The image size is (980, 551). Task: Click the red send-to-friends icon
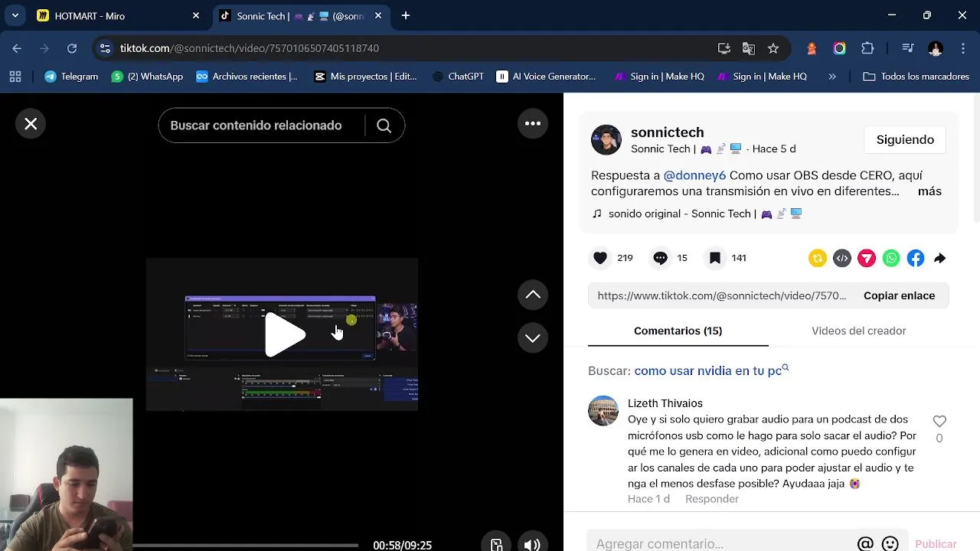click(x=867, y=259)
